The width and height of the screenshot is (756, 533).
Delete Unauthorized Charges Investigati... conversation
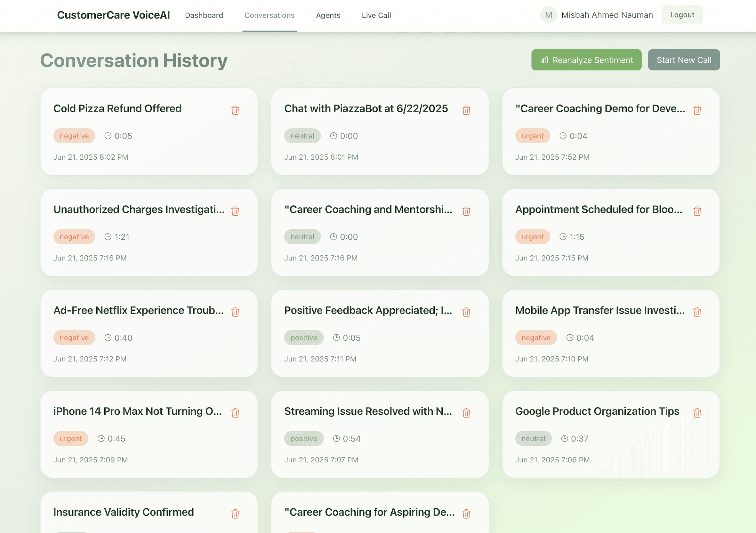[x=235, y=211]
